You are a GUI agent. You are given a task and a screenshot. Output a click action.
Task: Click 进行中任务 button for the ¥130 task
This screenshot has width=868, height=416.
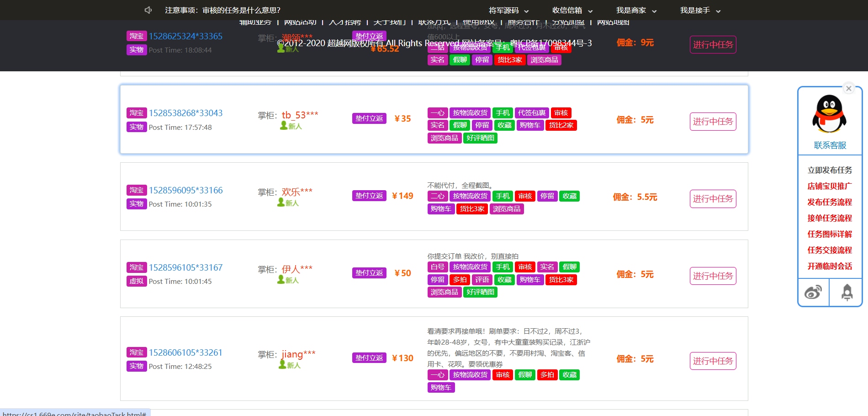(x=713, y=361)
